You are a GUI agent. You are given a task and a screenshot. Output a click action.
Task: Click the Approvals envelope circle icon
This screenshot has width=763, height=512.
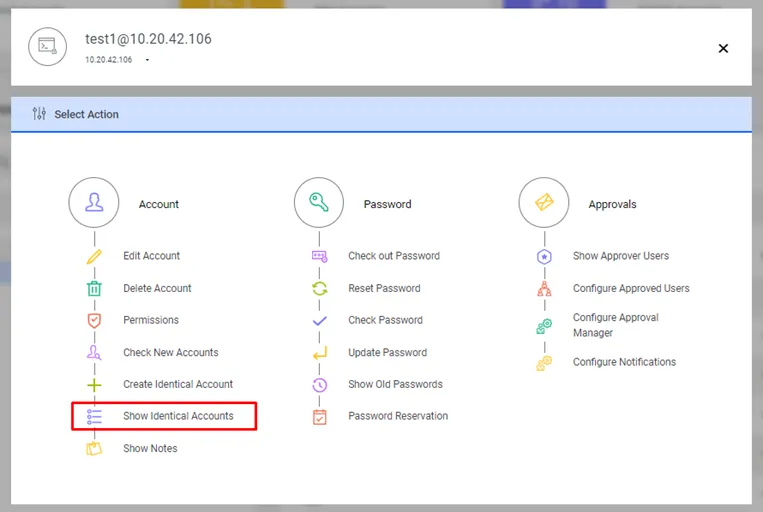(x=544, y=202)
